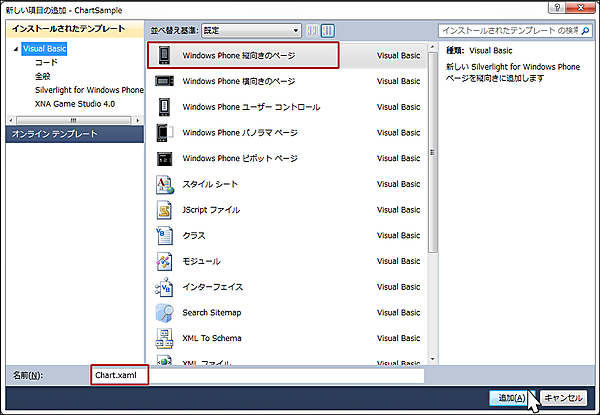
Task: Click Visual Basic type in クラス row
Action: 398,236
